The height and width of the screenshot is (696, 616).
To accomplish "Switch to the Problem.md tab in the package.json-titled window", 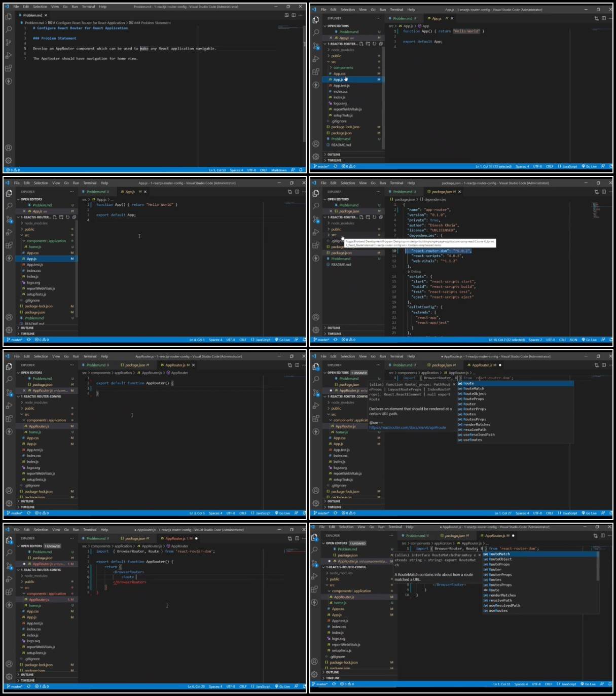I will point(405,192).
